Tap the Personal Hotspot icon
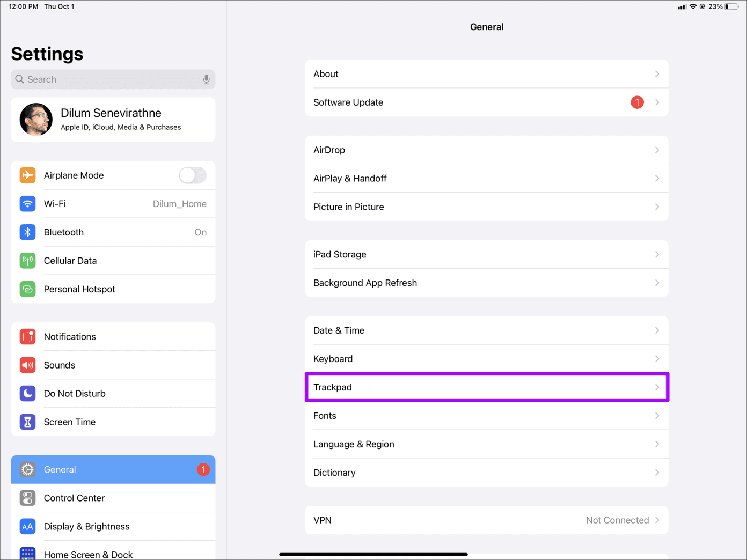The image size is (747, 560). 27,289
